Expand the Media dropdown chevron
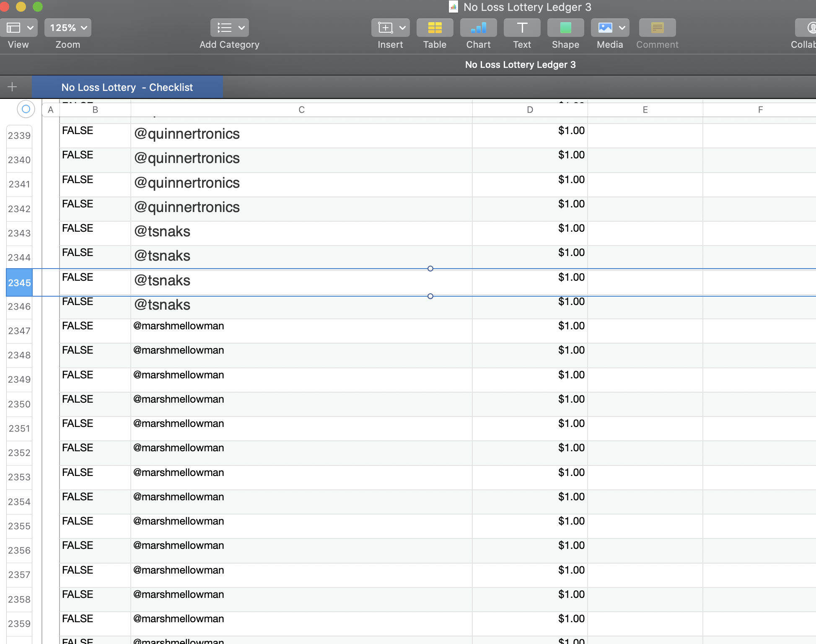816x644 pixels. click(x=622, y=28)
